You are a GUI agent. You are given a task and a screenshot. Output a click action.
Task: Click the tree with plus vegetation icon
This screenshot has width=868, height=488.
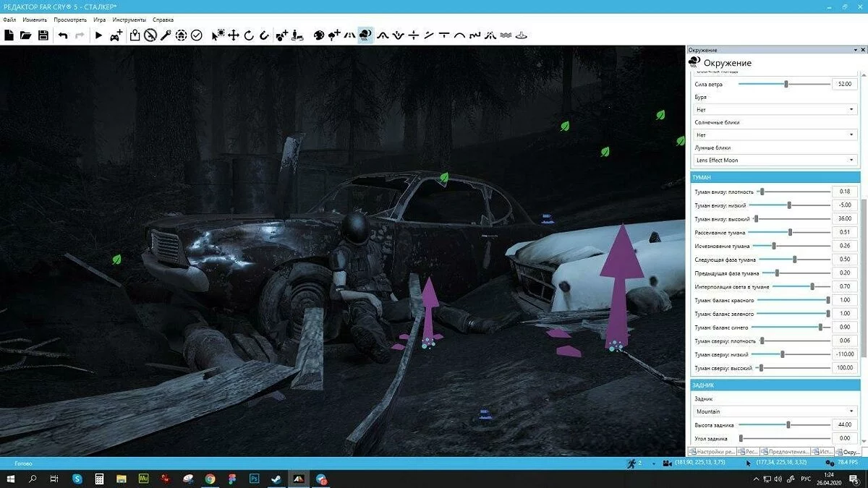(334, 35)
